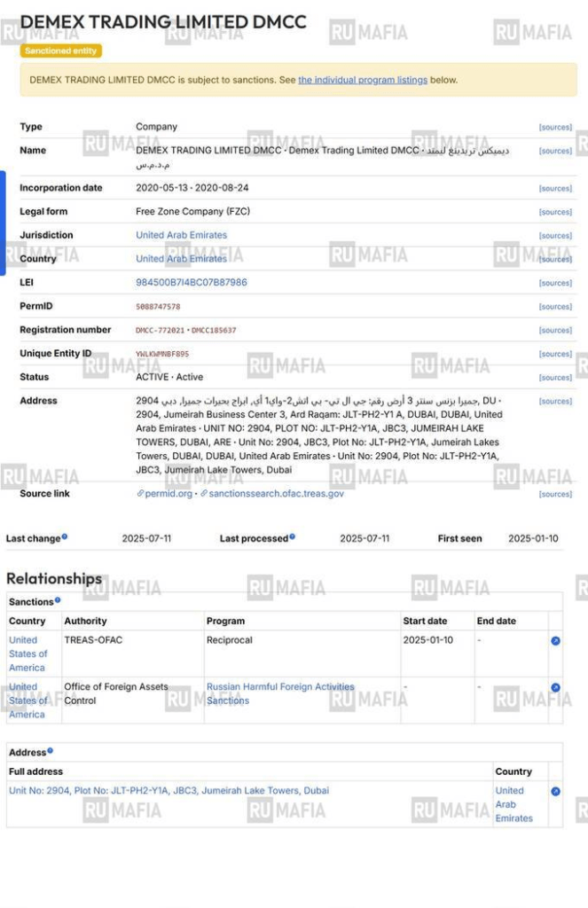Follow the individual program listings link
The width and height of the screenshot is (588, 908).
[362, 80]
